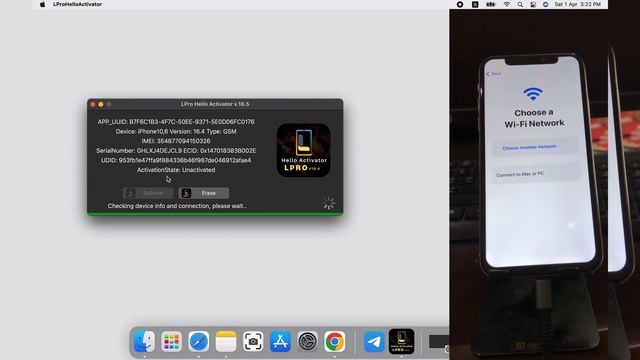Open System Settings from the Dock

tap(307, 341)
